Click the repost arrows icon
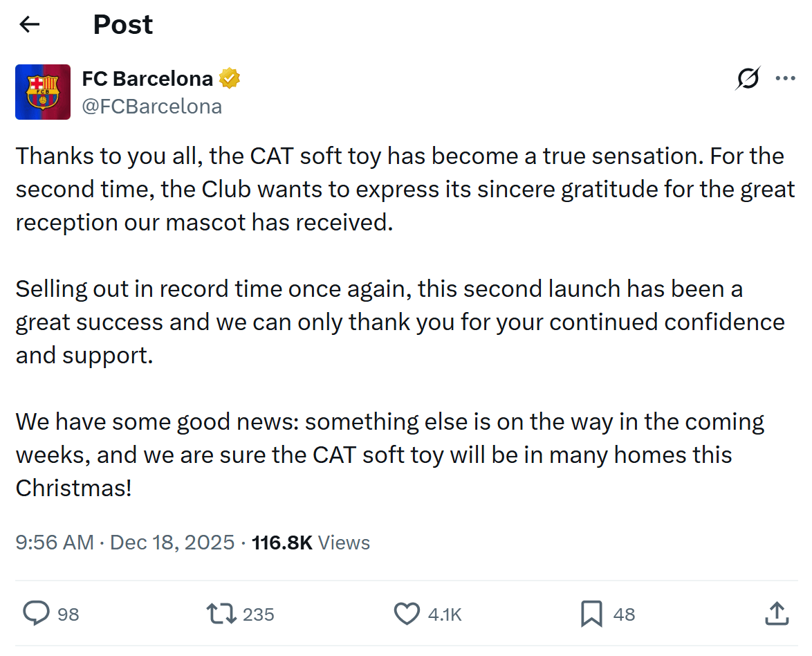This screenshot has width=812, height=656. pos(221,613)
